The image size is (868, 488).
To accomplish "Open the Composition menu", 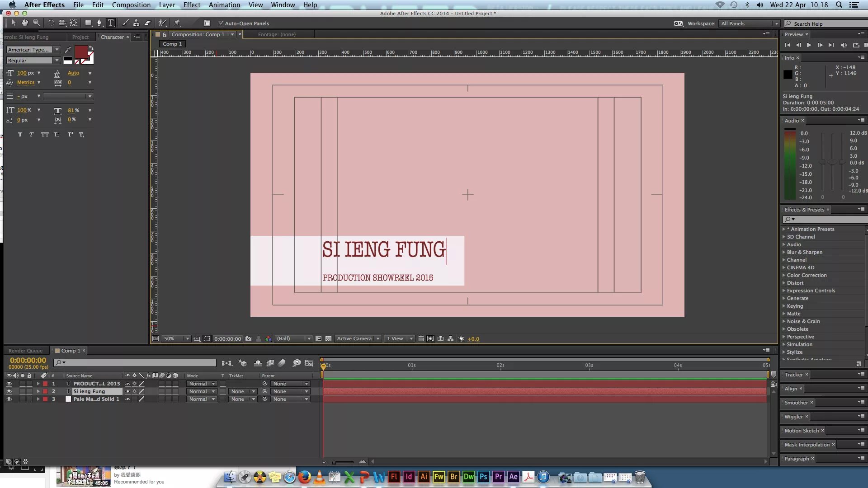I will coord(131,5).
